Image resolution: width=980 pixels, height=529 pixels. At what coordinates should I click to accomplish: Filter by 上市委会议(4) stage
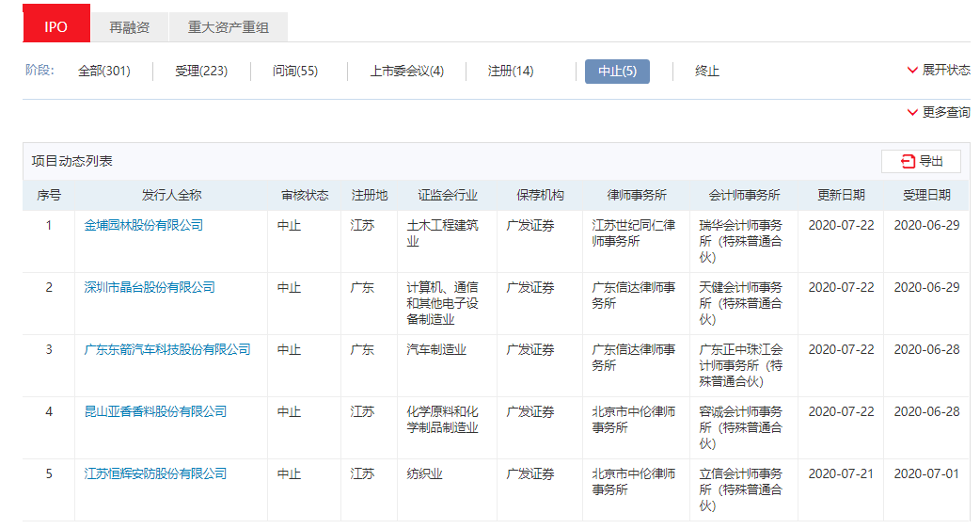(x=406, y=72)
